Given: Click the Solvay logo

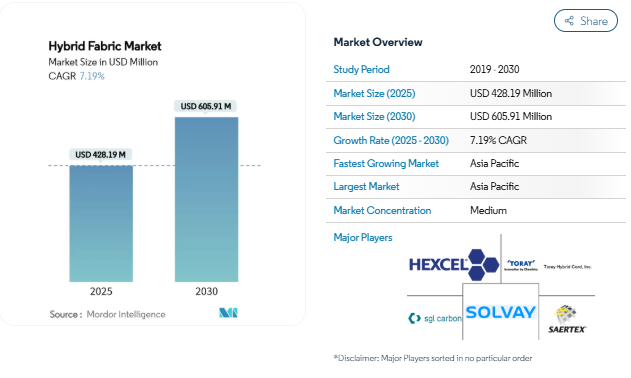Looking at the screenshot, I should (x=501, y=312).
